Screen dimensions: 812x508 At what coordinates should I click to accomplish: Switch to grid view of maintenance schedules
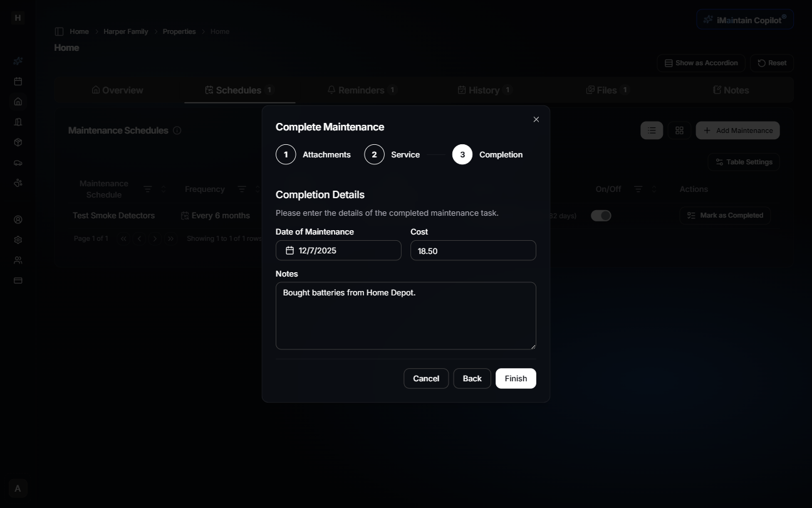pyautogui.click(x=679, y=130)
